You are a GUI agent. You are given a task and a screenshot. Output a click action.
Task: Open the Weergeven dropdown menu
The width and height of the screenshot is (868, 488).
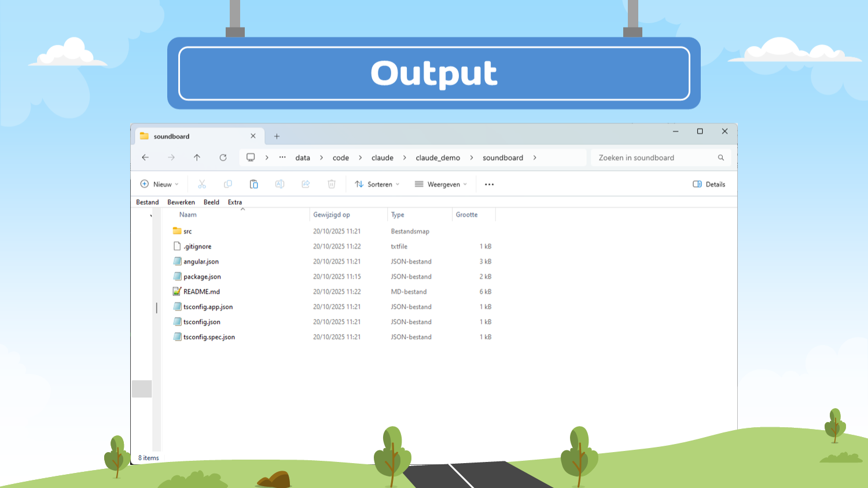point(441,184)
